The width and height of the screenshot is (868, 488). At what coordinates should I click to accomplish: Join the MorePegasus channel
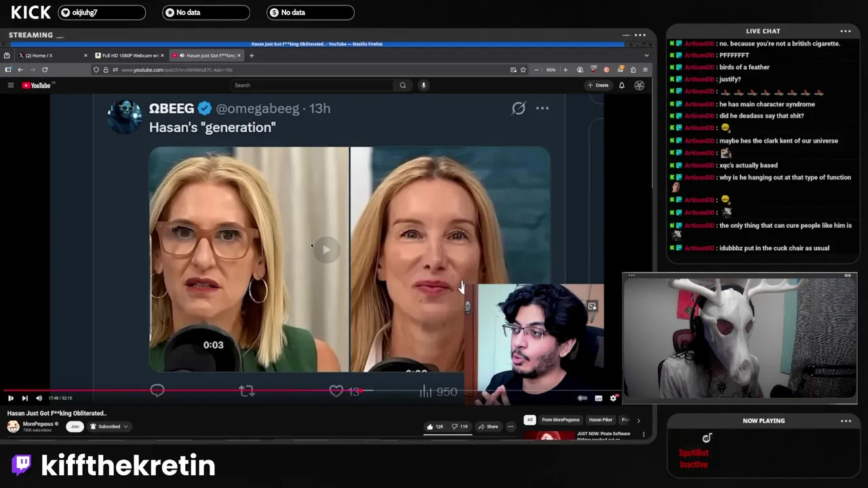[x=75, y=426]
